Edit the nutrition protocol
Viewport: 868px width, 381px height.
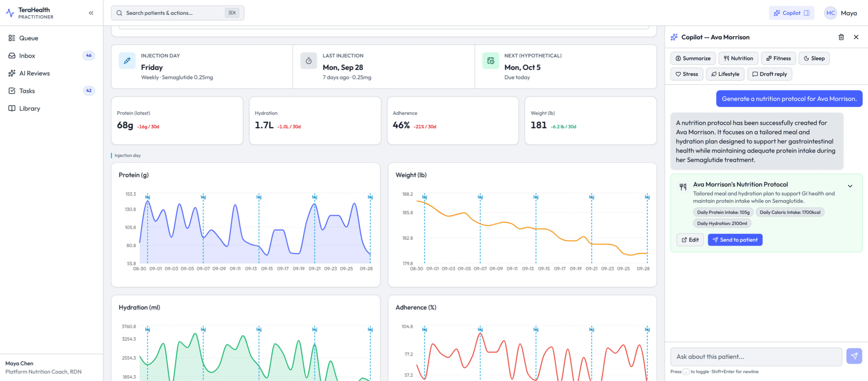point(690,240)
